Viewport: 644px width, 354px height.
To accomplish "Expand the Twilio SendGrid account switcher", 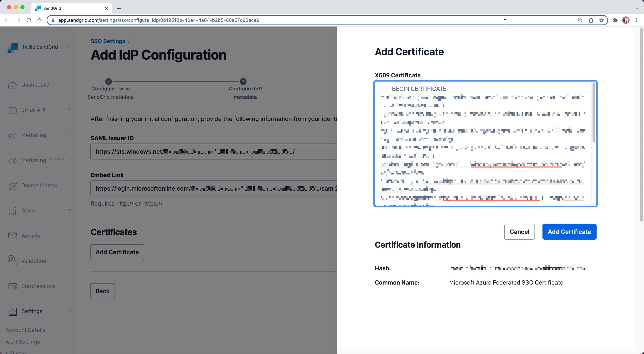I will (x=67, y=46).
